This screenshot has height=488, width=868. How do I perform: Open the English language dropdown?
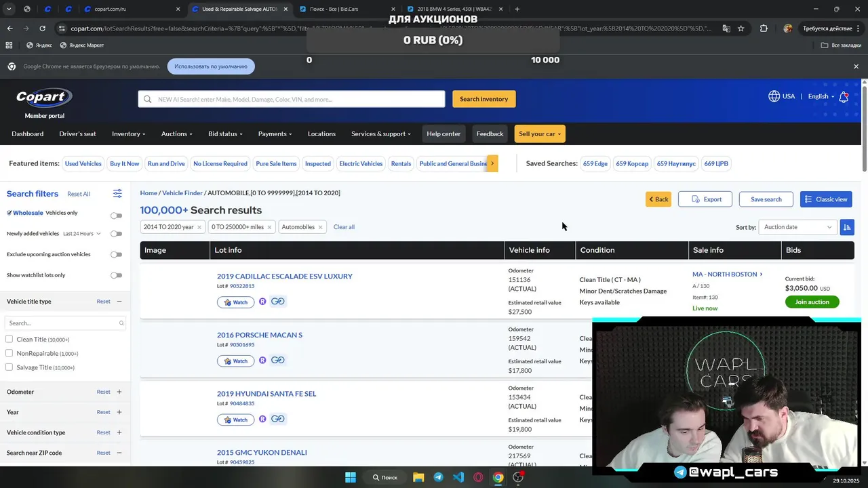(821, 96)
